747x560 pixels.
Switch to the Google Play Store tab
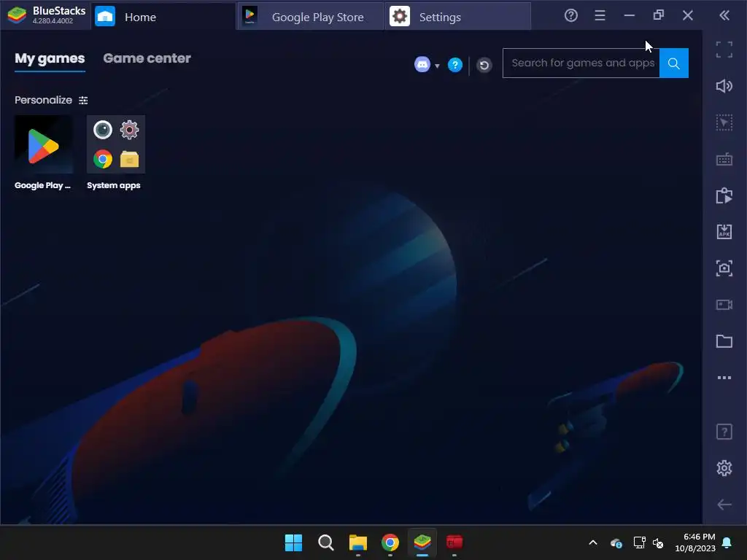tap(310, 17)
